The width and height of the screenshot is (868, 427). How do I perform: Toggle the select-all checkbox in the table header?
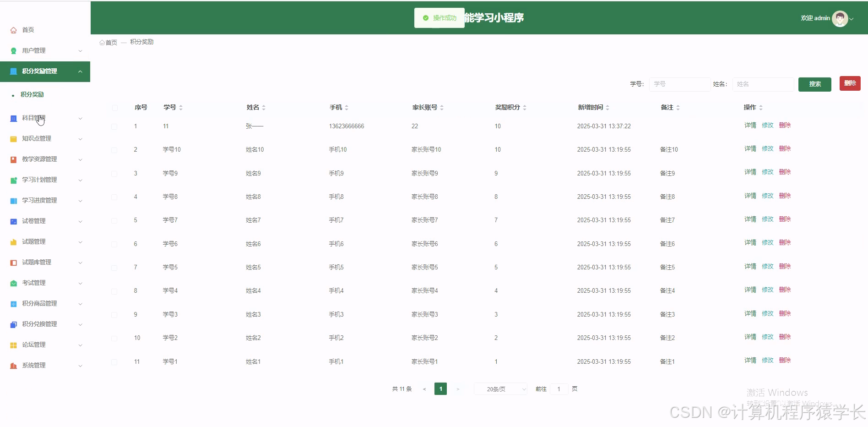click(x=114, y=108)
